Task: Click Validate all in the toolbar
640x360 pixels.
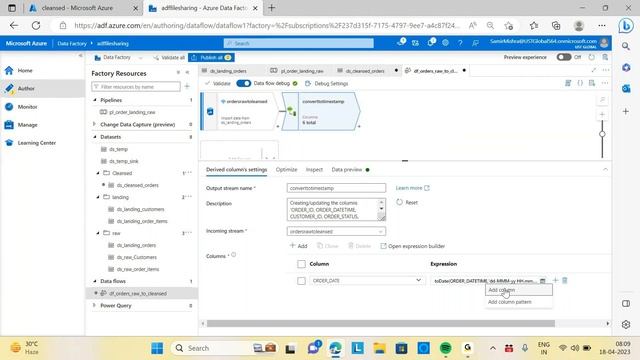Action: pyautogui.click(x=169, y=58)
